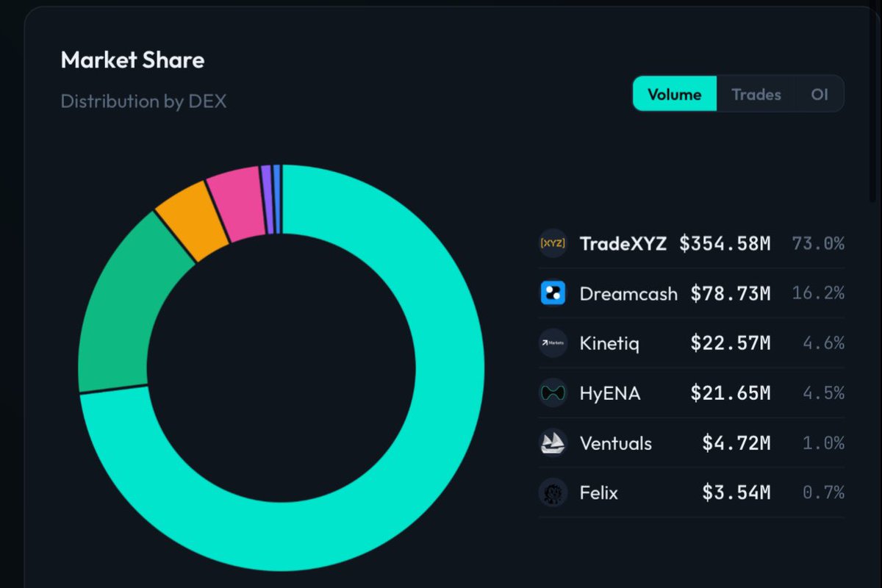Image resolution: width=882 pixels, height=588 pixels.
Task: Select the Felix legend label
Action: (599, 492)
